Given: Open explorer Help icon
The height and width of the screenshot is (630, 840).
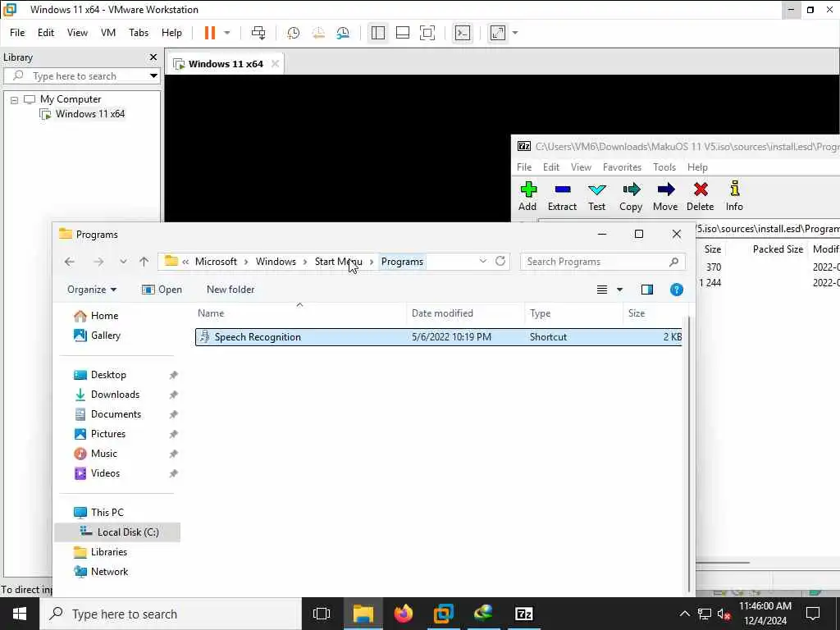Looking at the screenshot, I should click(x=677, y=290).
